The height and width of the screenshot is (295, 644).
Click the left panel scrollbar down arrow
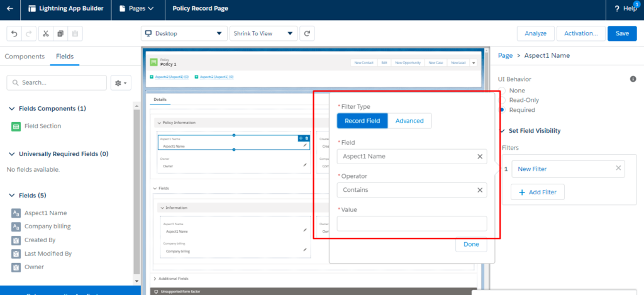(x=136, y=281)
